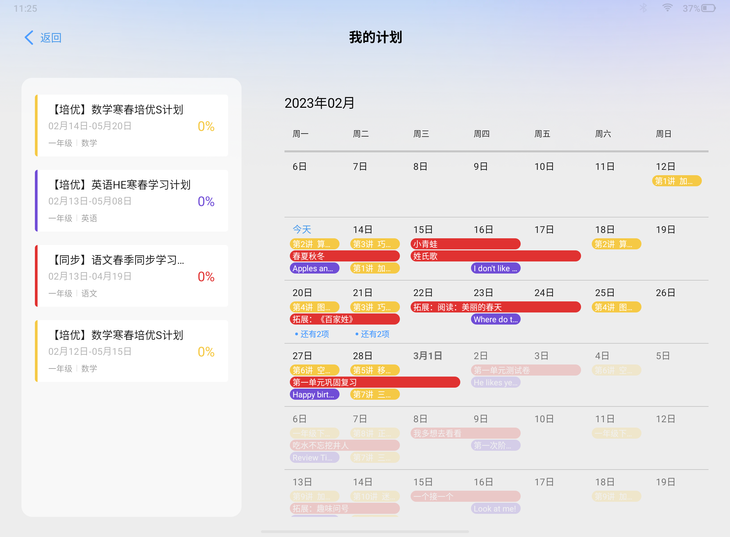Open the 春夏秋冬 red event bar
Image resolution: width=730 pixels, height=537 pixels.
pyautogui.click(x=344, y=256)
